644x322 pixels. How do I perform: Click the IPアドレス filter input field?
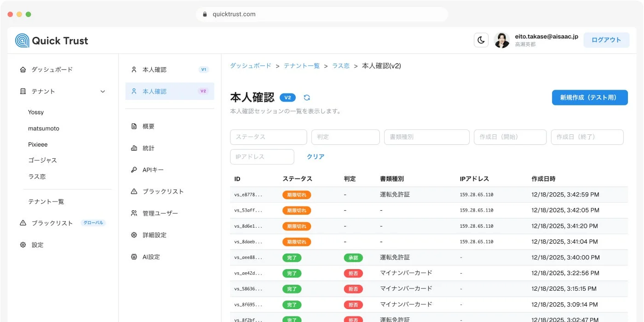(x=262, y=156)
